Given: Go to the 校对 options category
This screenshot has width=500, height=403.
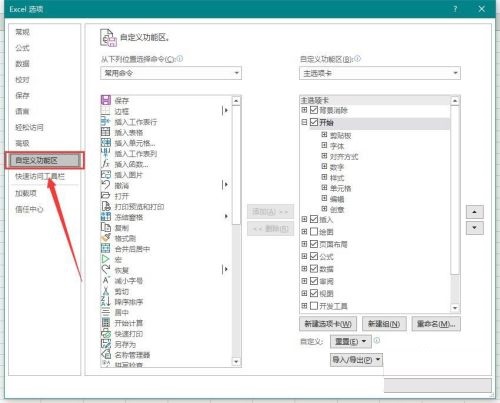Looking at the screenshot, I should (22, 80).
